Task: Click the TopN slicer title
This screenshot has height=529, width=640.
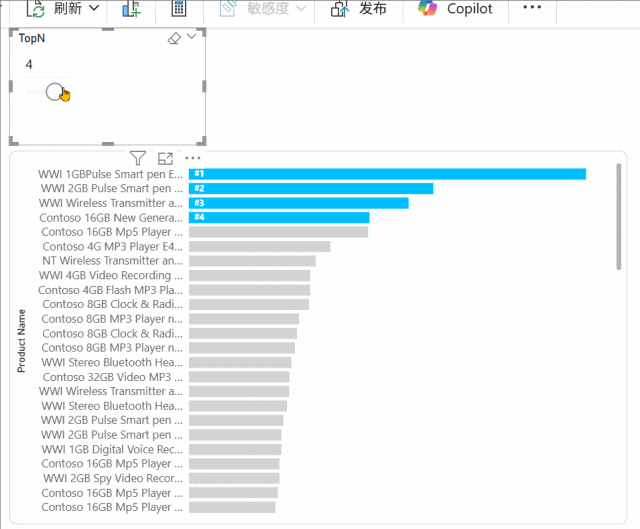Action: (32, 38)
